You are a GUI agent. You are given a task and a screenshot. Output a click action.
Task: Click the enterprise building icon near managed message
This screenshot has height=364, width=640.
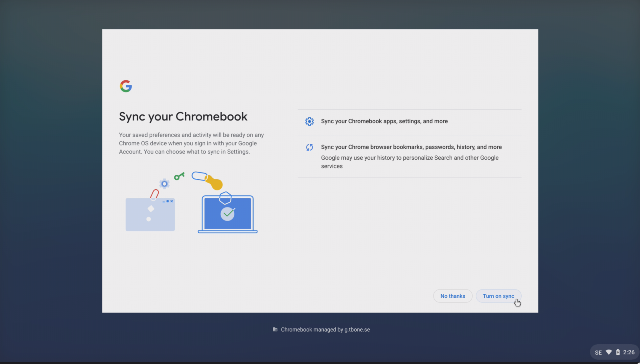click(x=275, y=329)
